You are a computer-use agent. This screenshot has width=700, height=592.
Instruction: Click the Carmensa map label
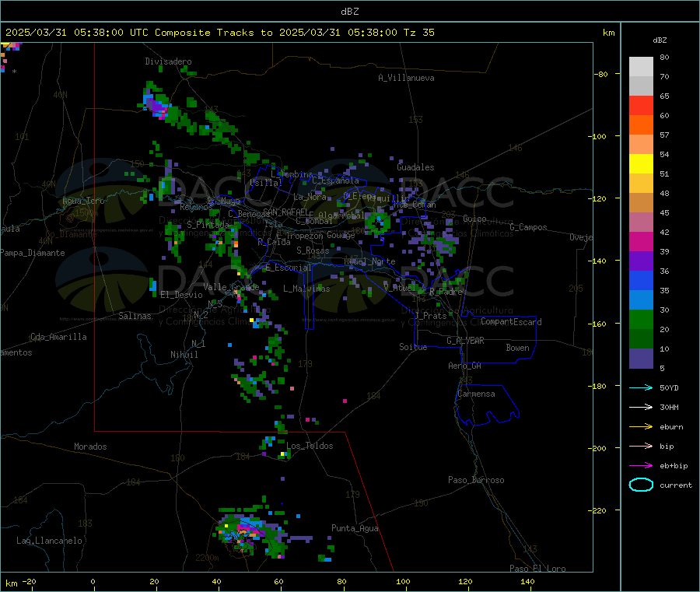[476, 394]
